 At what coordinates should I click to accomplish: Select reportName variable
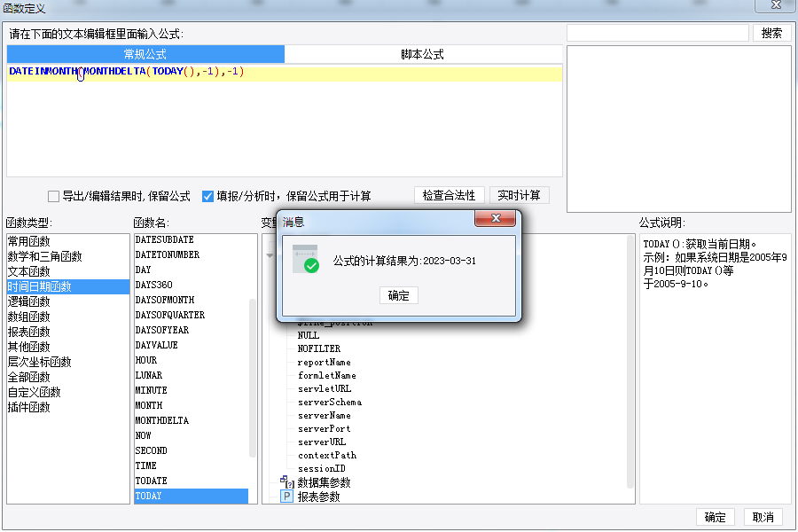point(325,362)
